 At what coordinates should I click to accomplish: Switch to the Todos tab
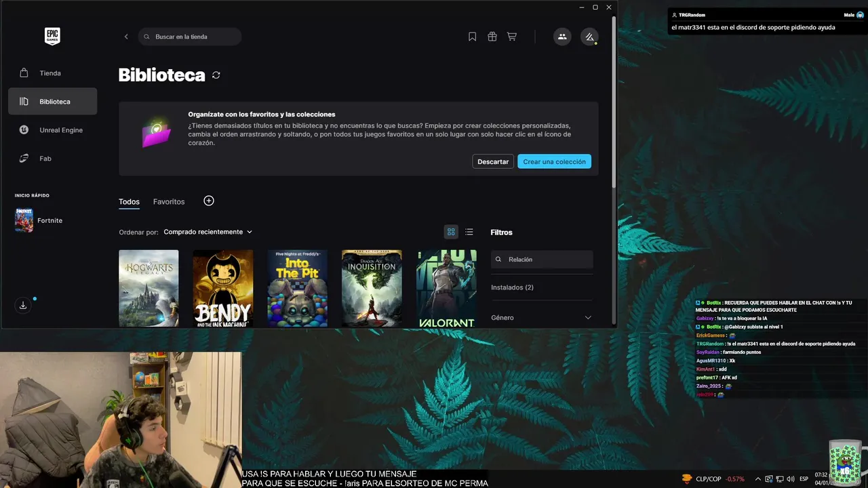(129, 201)
